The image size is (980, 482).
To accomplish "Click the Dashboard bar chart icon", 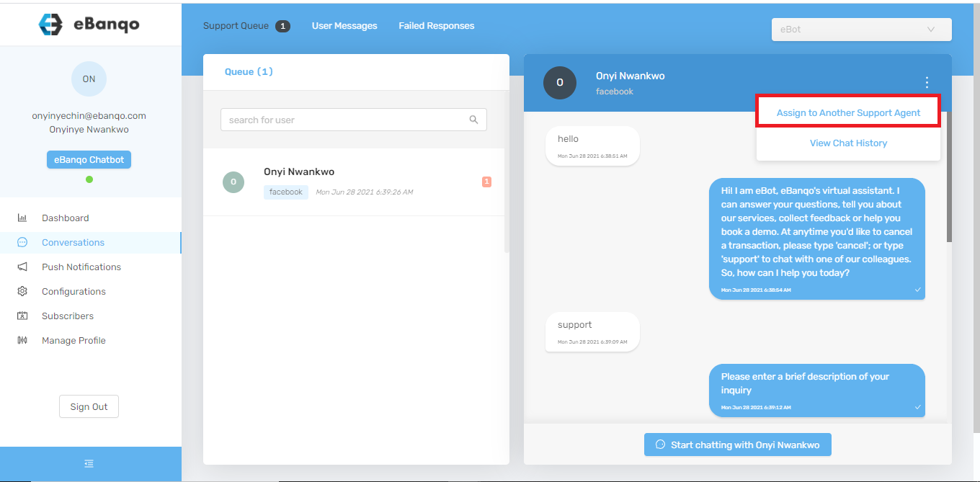I will [22, 218].
